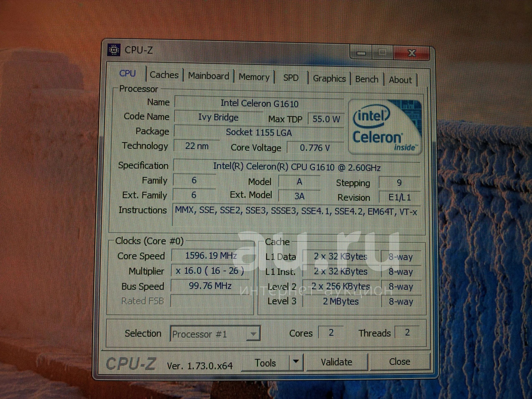Screen dimensions: 532x399
Task: Click the Threads value '2'
Action: point(407,332)
